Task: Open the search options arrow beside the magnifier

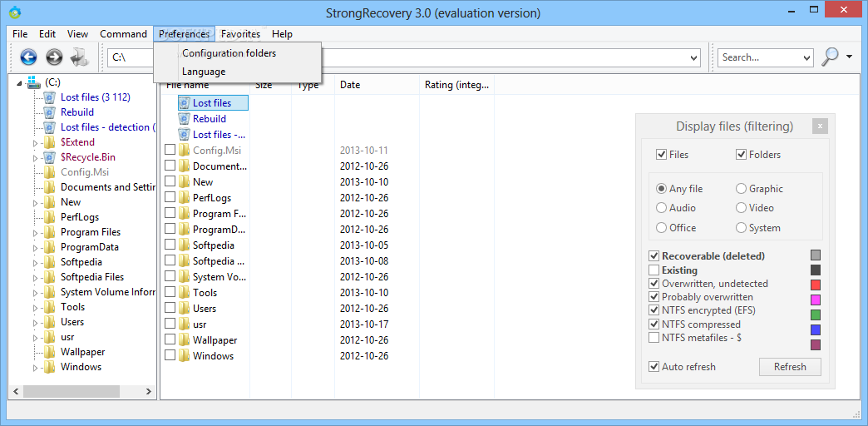Action: tap(849, 57)
